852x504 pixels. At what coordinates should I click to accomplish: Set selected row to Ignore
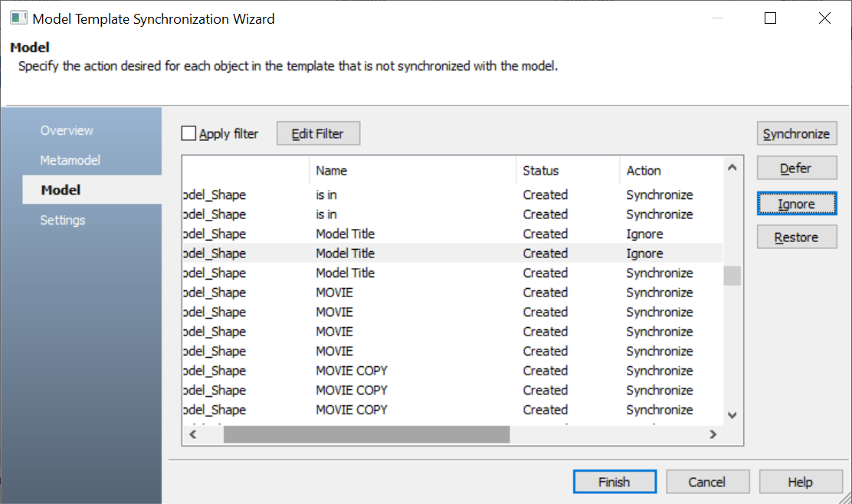pyautogui.click(x=796, y=204)
